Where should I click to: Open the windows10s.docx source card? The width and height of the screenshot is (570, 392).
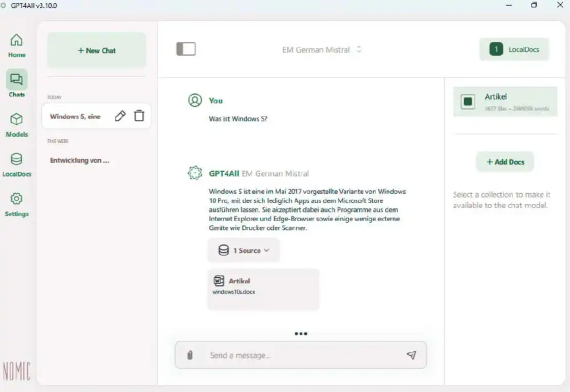pos(263,289)
